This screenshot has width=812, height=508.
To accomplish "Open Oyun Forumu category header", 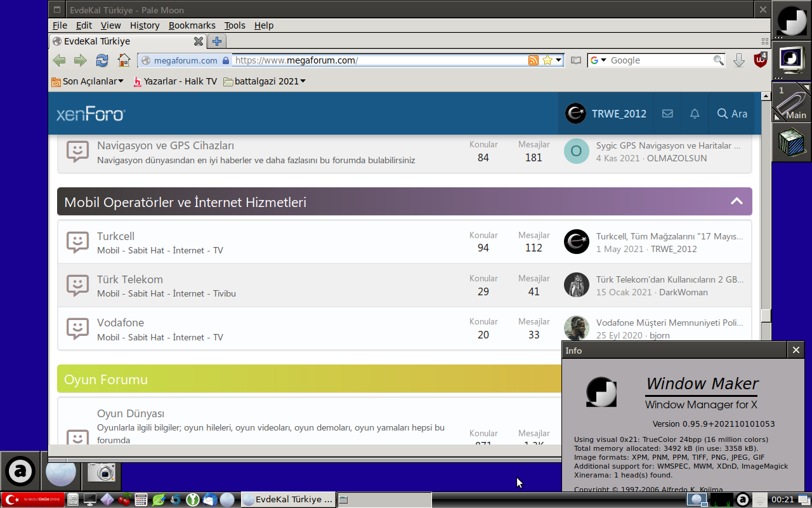I will click(106, 379).
